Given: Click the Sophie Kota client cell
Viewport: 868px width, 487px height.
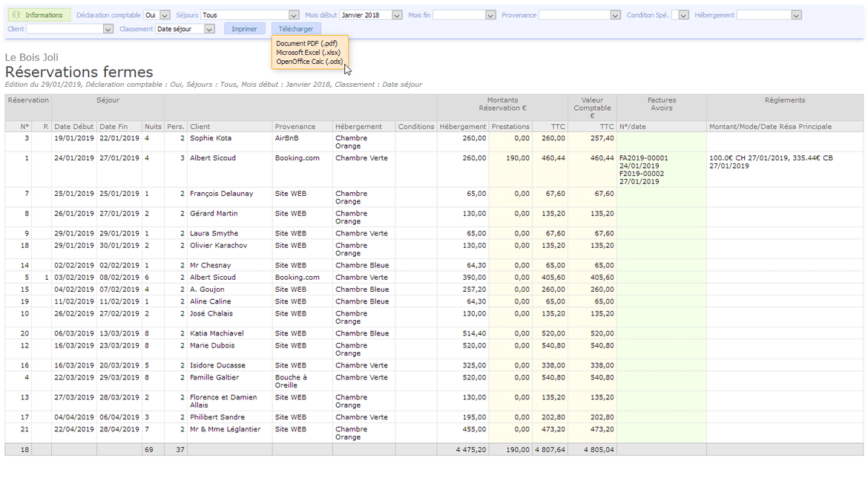Looking at the screenshot, I should click(x=211, y=138).
